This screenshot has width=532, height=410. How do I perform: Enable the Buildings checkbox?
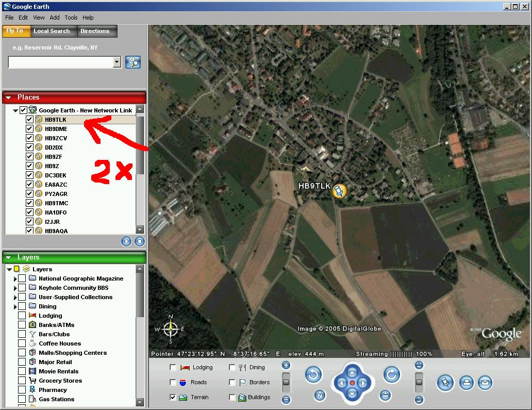click(232, 397)
